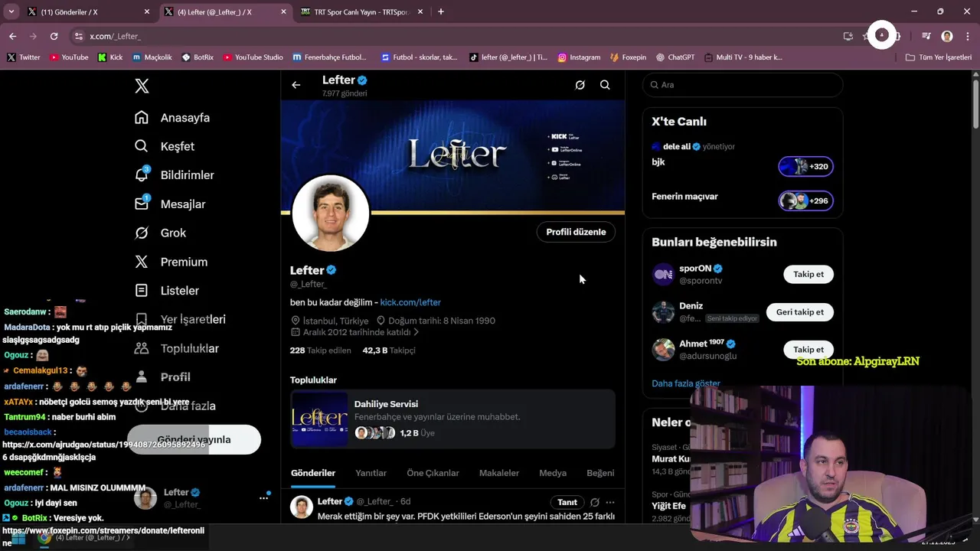Join Fenerin maçıvar live space +296

(806, 201)
